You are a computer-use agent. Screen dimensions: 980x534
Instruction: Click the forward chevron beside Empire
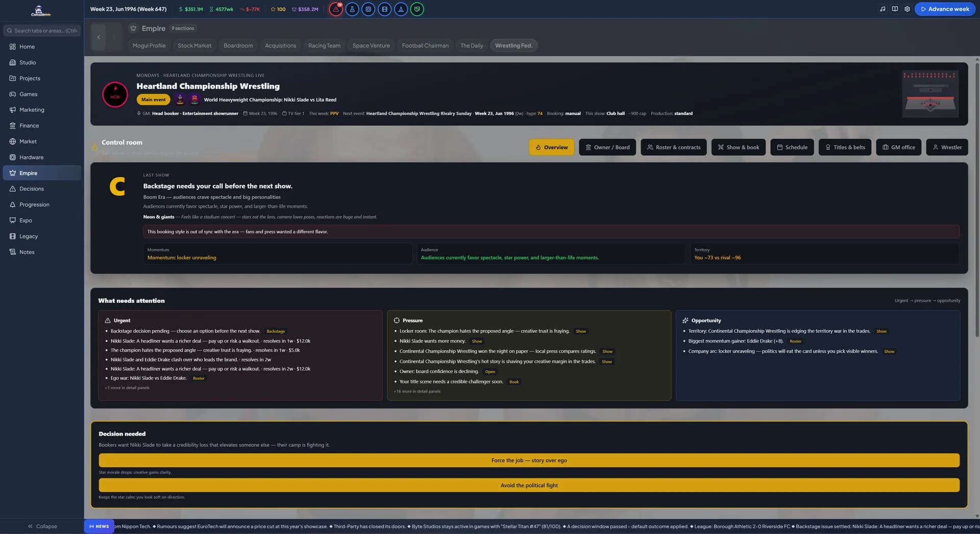tap(114, 37)
